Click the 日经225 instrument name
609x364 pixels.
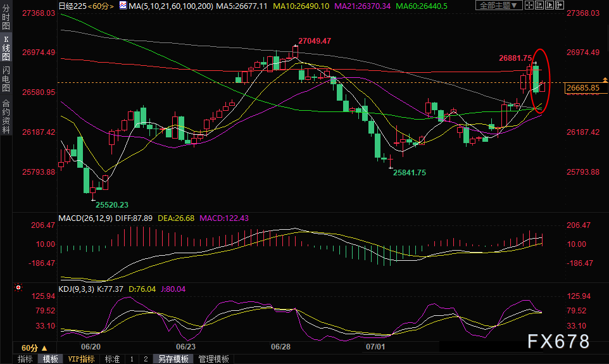click(x=72, y=6)
